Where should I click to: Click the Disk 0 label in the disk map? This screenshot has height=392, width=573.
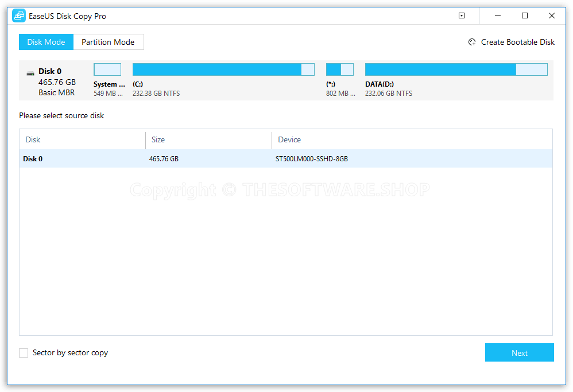pyautogui.click(x=50, y=71)
